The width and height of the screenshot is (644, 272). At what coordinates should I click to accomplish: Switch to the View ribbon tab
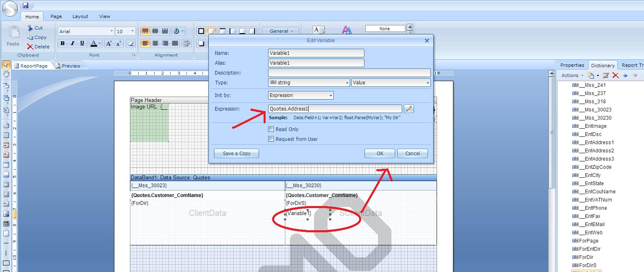(x=105, y=16)
